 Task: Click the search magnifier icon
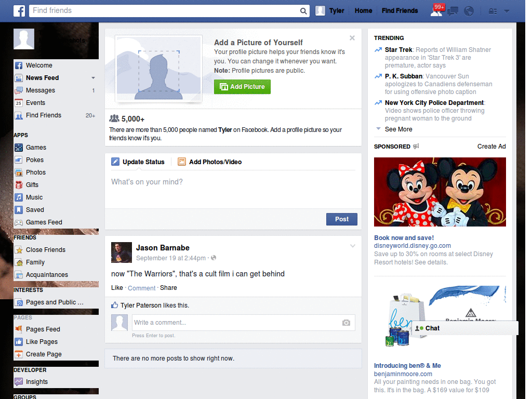pyautogui.click(x=303, y=11)
